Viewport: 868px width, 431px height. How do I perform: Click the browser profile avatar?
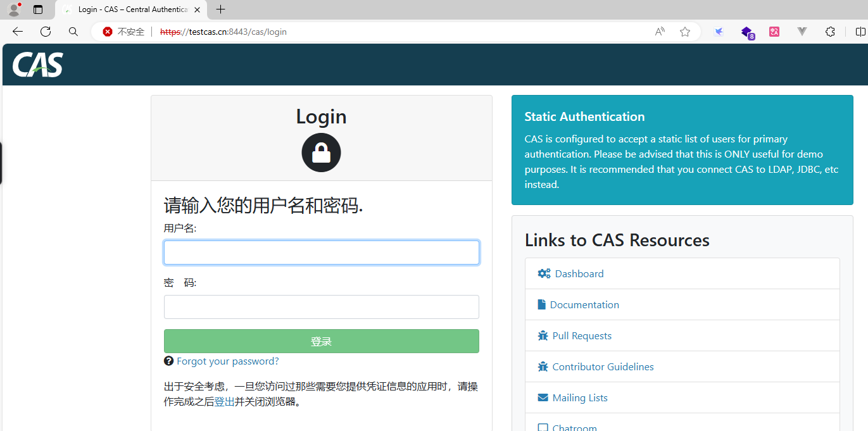click(14, 9)
